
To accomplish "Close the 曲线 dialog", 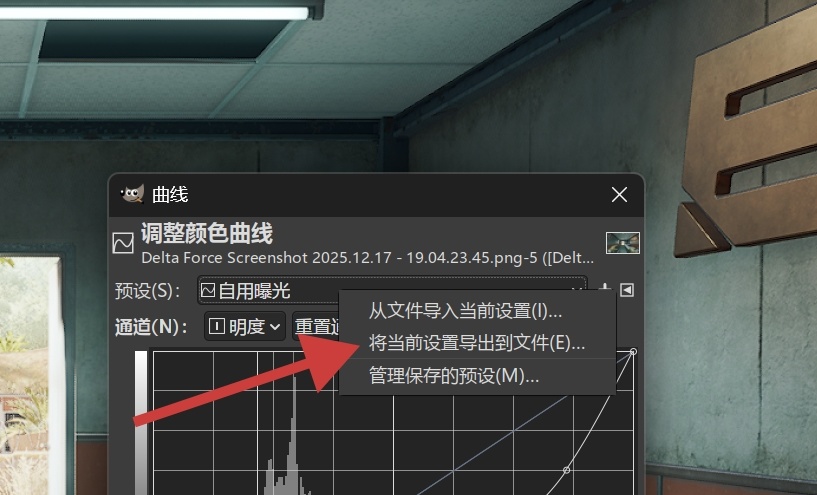I will pyautogui.click(x=619, y=194).
